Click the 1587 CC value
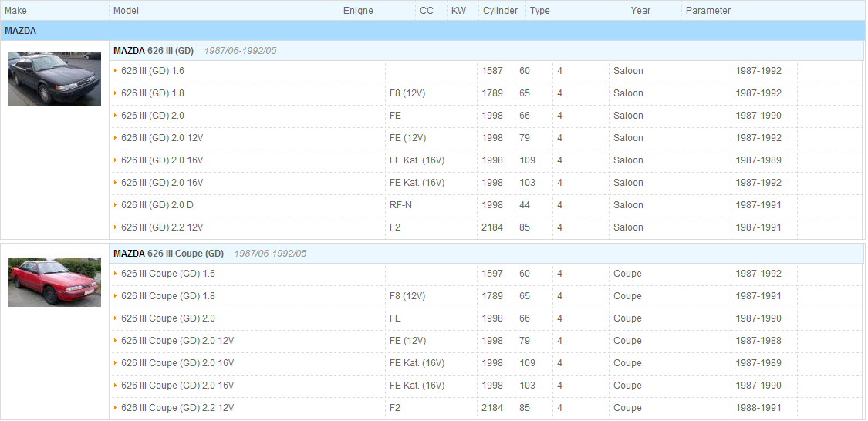Image resolution: width=868 pixels, height=421 pixels. click(x=492, y=71)
